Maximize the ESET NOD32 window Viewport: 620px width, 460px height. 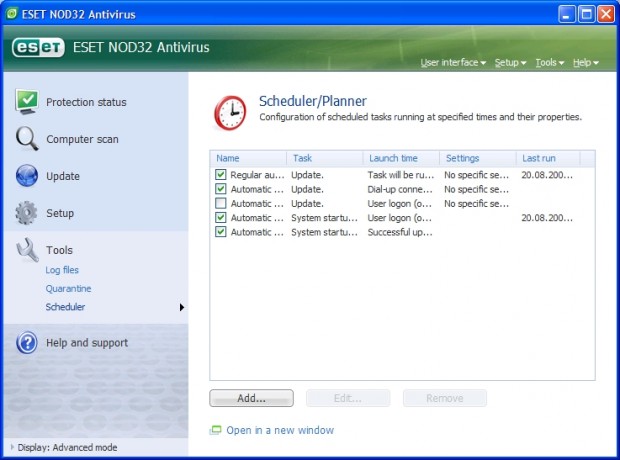(x=586, y=14)
